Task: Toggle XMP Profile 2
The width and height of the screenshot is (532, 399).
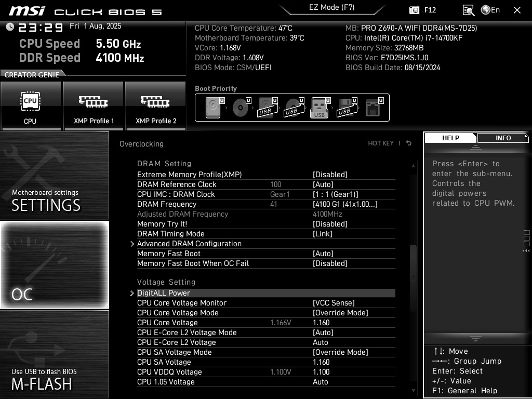Action: point(156,105)
